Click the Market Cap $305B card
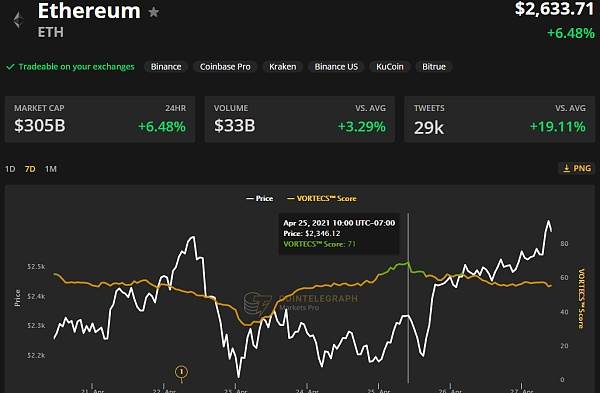The width and height of the screenshot is (600, 393). click(100, 119)
